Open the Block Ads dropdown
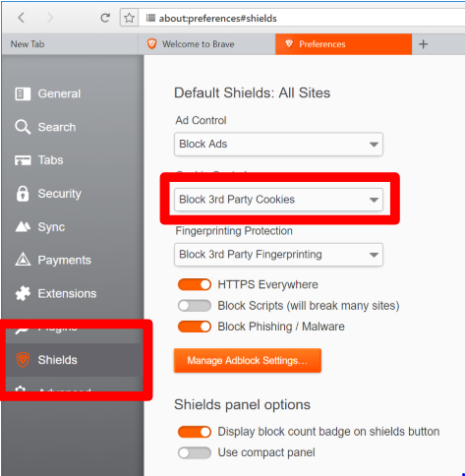This screenshot has width=465, height=476. 278,145
